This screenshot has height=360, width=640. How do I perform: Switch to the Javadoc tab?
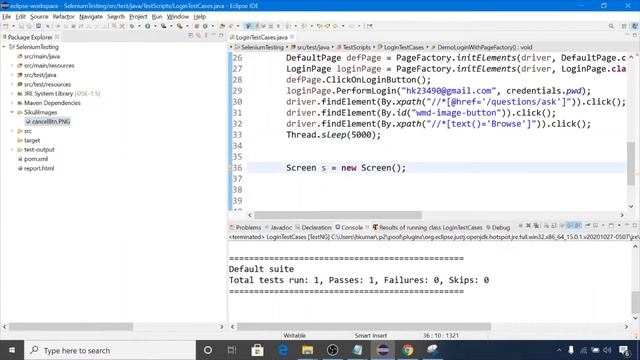pyautogui.click(x=278, y=227)
